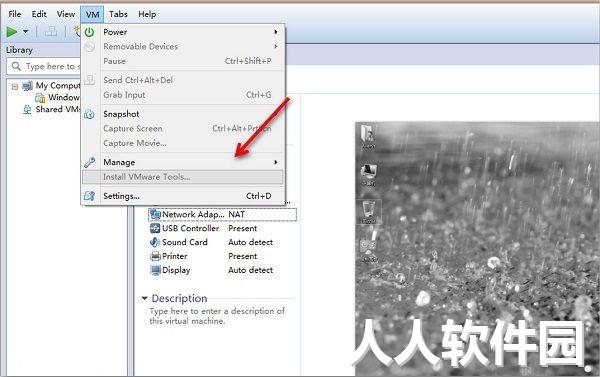Click the Network Adapter icon
600x377 pixels.
[155, 214]
